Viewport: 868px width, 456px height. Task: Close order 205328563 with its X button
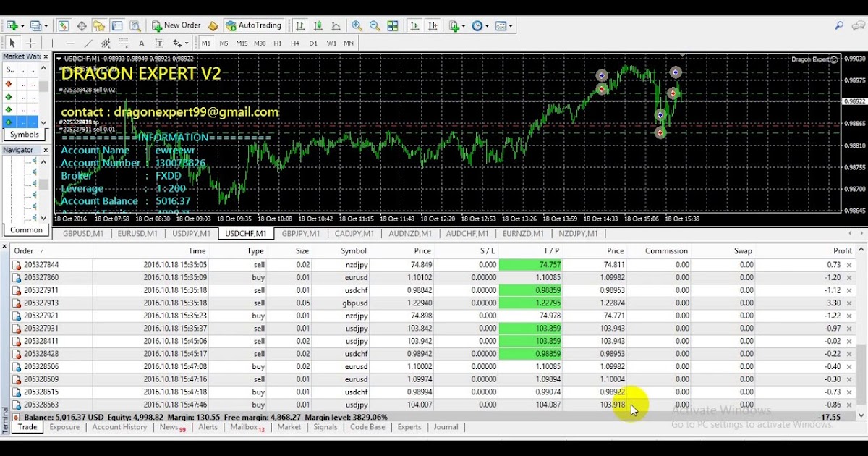click(848, 405)
